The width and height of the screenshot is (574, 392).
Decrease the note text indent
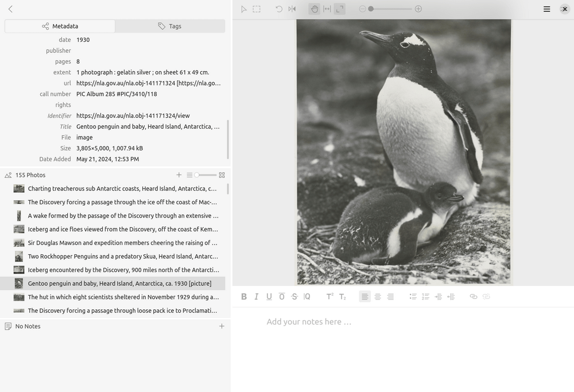(x=451, y=297)
